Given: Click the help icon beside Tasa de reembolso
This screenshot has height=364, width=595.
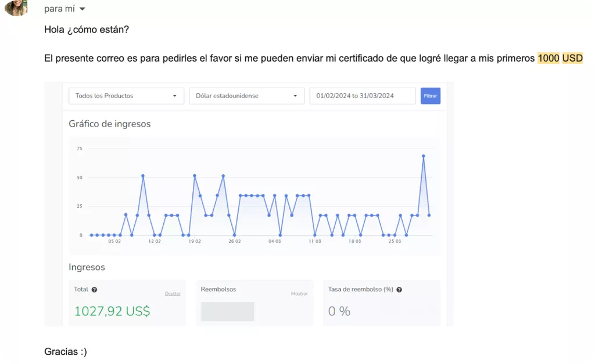Looking at the screenshot, I should click(399, 290).
